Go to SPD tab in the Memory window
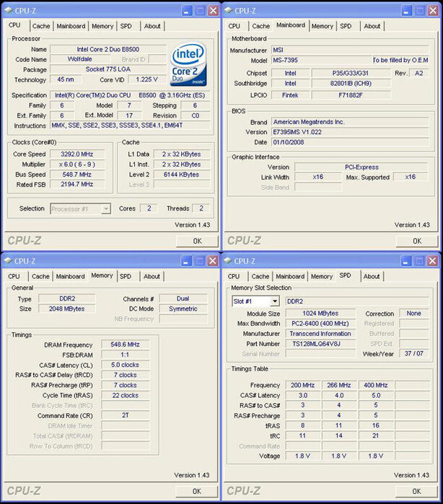The image size is (443, 504). pyautogui.click(x=126, y=276)
